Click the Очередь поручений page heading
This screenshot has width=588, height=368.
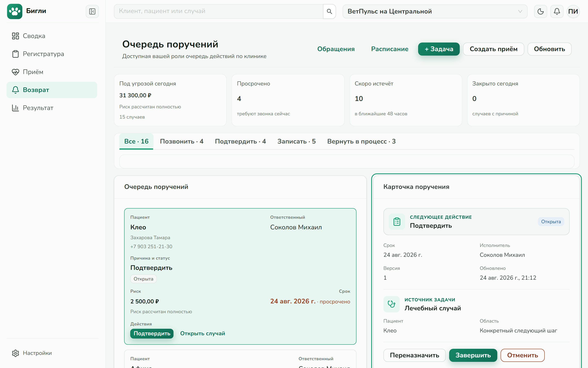[x=170, y=44]
